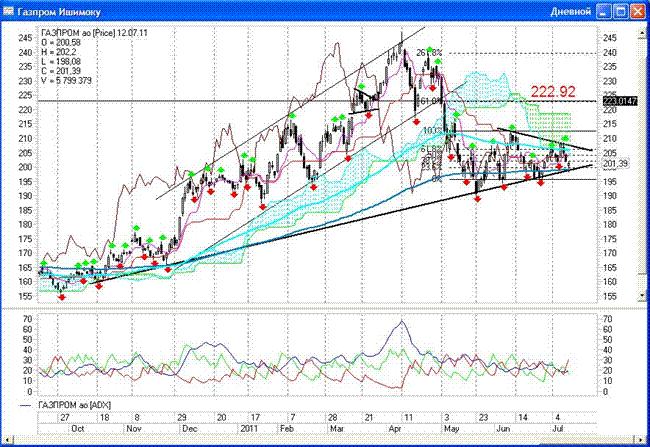Image resolution: width=650 pixels, height=447 pixels.
Task: Click the 'Дневной' timeframe label in title bar
Action: (x=571, y=12)
